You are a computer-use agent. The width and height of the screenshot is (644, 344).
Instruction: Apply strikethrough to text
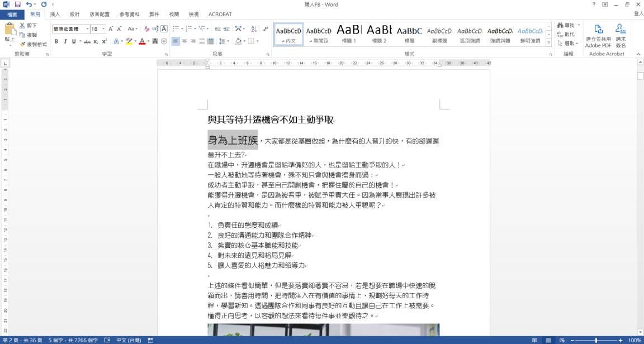(x=88, y=41)
